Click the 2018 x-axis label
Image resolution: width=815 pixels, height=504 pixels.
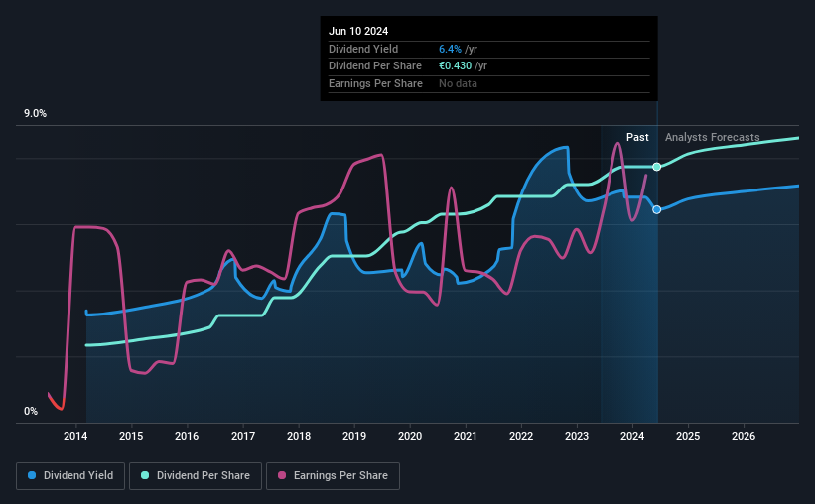299,436
